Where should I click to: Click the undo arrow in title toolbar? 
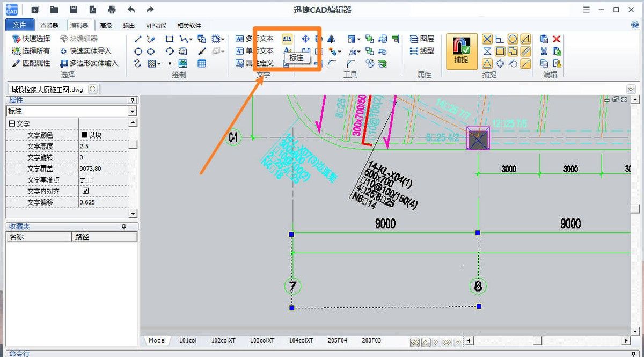click(131, 10)
